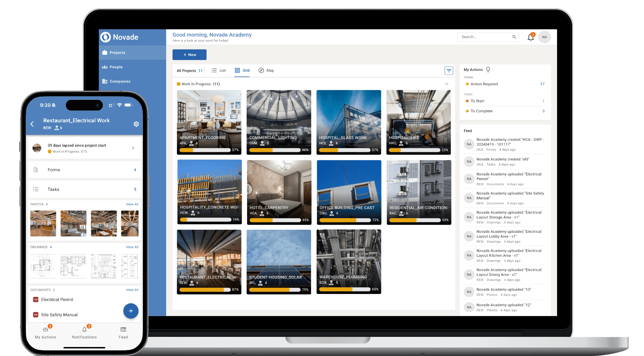The width and height of the screenshot is (644, 356).
Task: Open To Start tasks row
Action: click(x=505, y=101)
